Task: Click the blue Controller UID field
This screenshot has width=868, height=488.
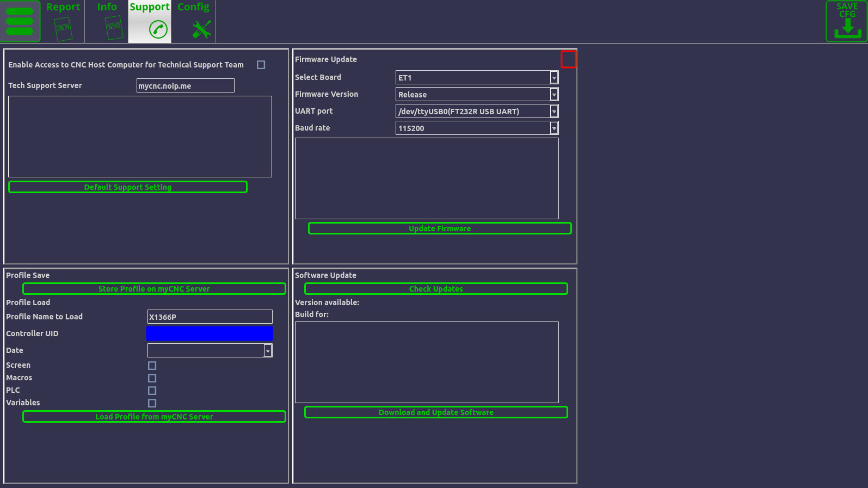Action: coord(210,333)
